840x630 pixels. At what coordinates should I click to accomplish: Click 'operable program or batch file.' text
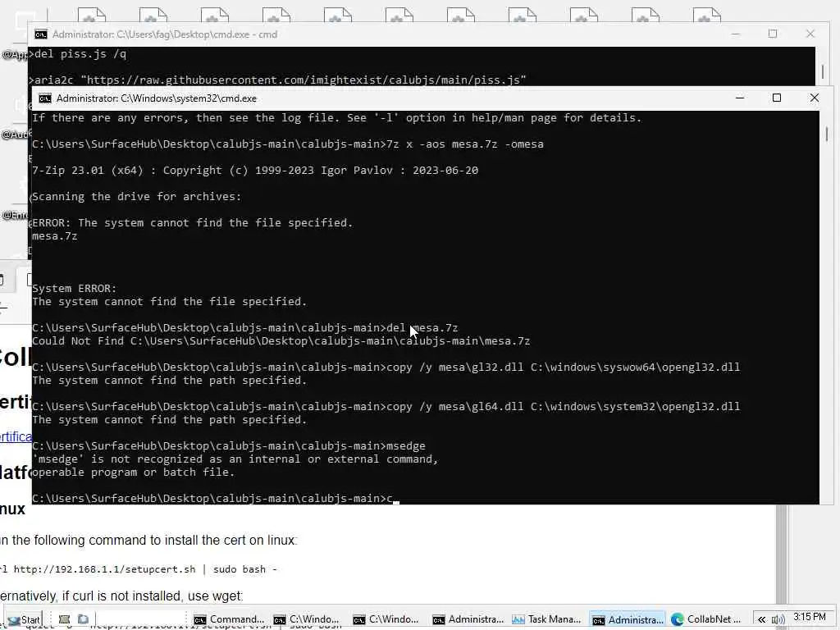pos(134,472)
